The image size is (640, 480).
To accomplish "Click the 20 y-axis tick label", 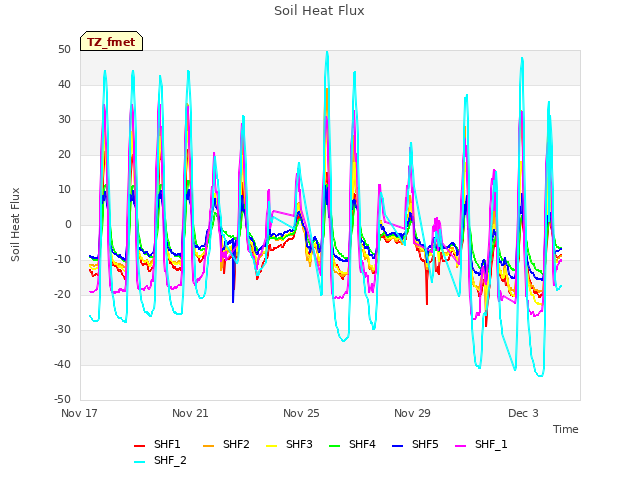I will 64,155.
